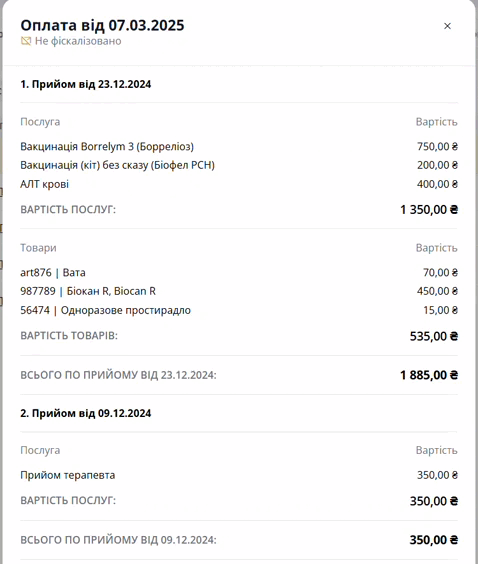Click heading '2. Прийом від 09.12.2024'

(x=86, y=413)
